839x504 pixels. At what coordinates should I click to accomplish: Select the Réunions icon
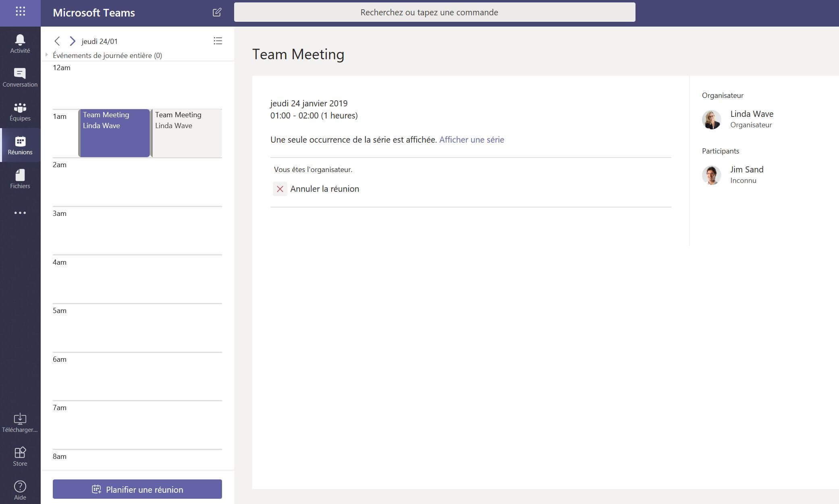(x=20, y=145)
